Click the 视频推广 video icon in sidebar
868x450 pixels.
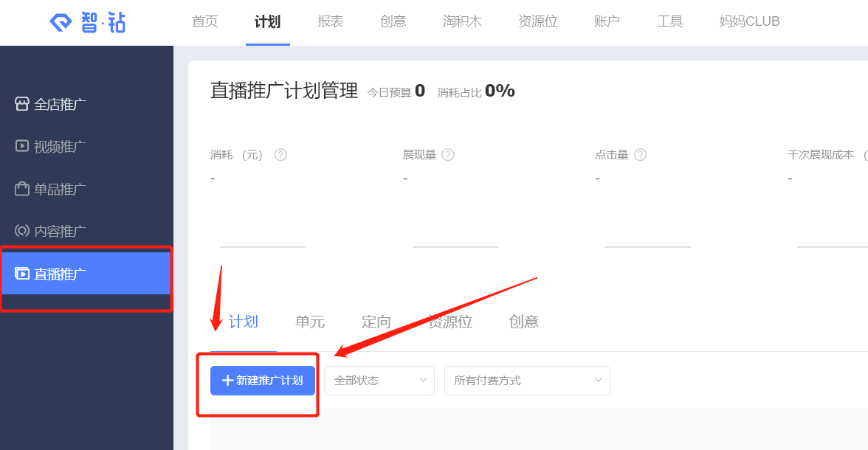coord(22,146)
